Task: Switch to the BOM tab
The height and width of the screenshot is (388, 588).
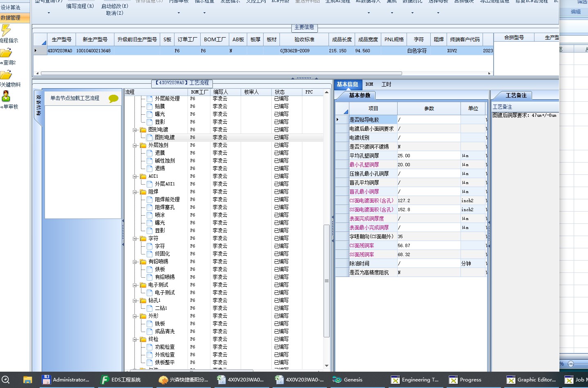Action: point(369,84)
